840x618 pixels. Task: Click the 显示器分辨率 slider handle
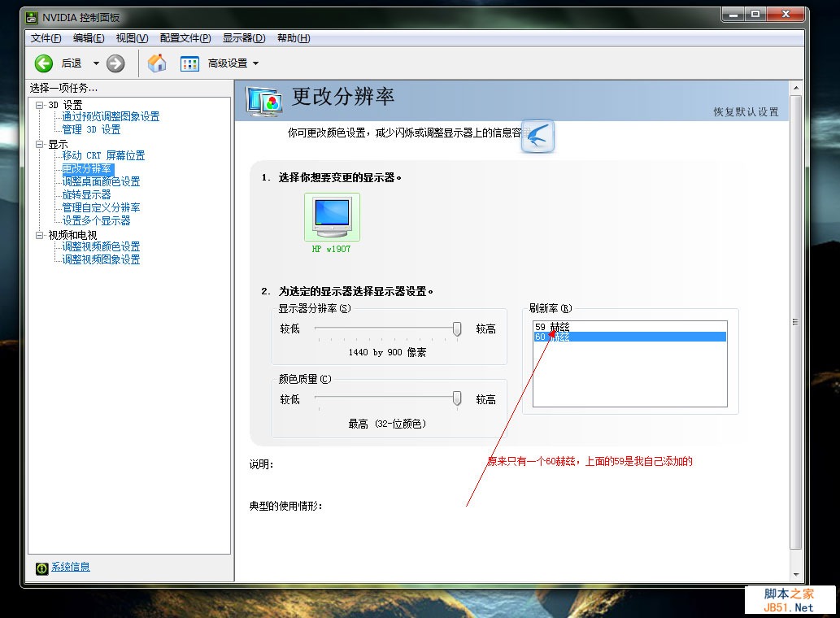point(457,329)
